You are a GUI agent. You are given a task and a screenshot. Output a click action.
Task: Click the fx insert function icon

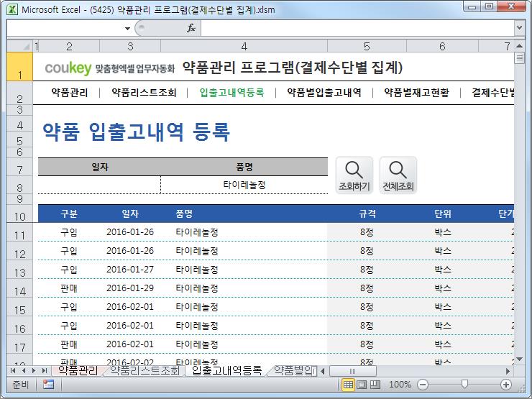(191, 28)
